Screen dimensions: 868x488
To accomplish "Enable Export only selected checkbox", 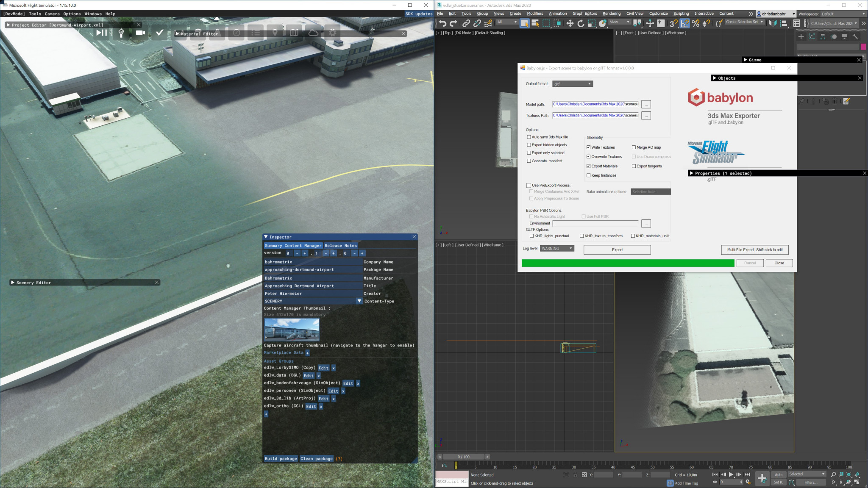I will (529, 153).
